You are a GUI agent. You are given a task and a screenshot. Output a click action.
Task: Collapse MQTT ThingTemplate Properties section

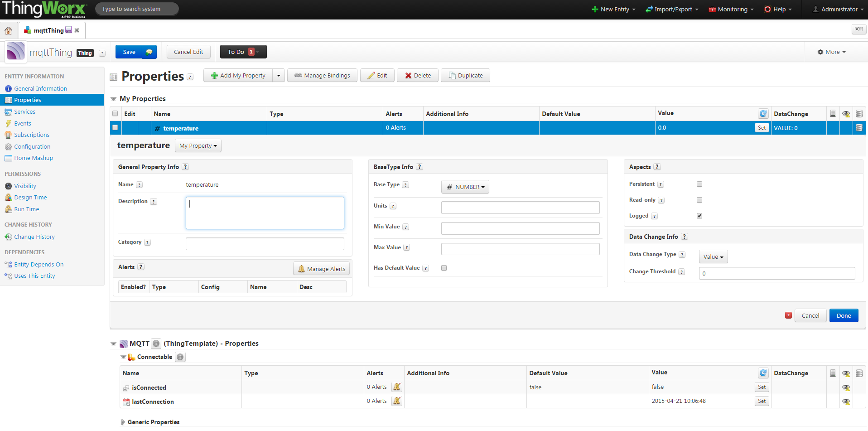coord(114,344)
